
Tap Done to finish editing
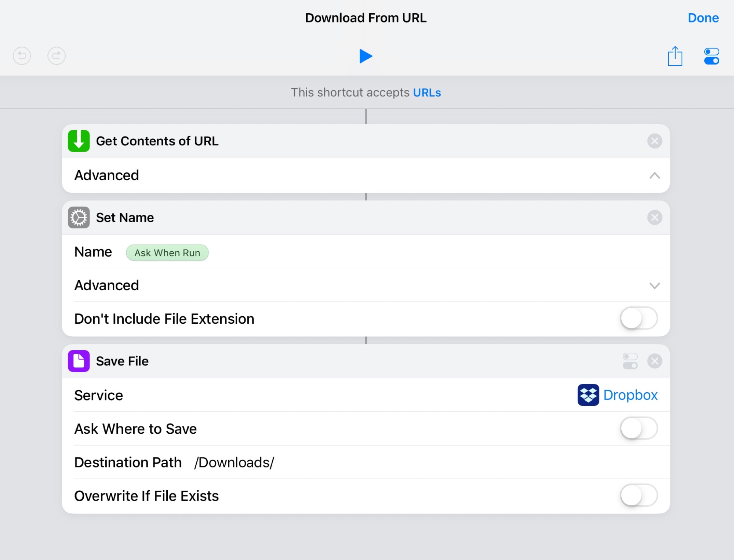click(x=703, y=18)
